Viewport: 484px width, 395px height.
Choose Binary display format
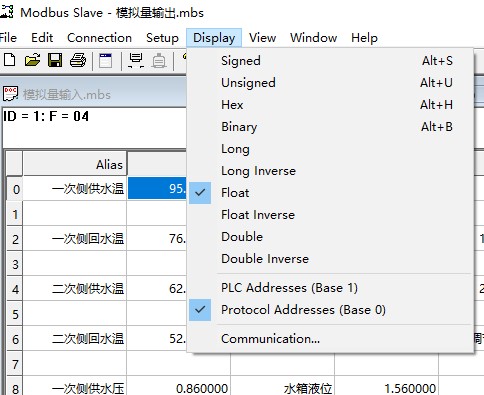(330, 127)
